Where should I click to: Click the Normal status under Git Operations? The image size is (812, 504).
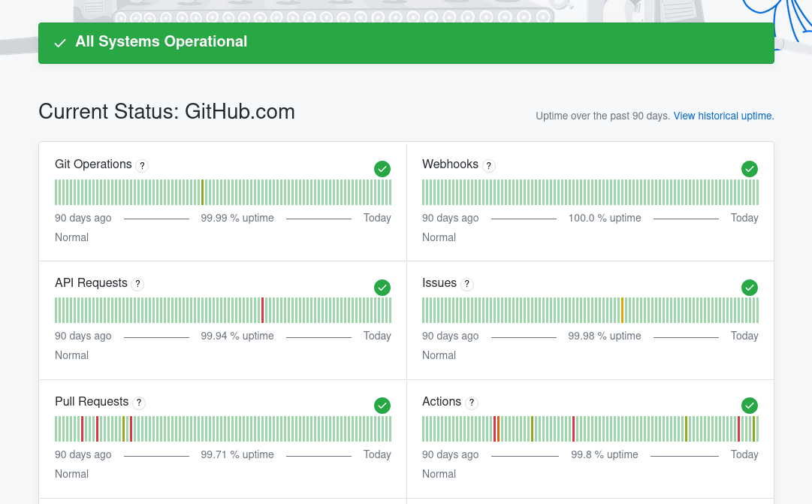pos(71,238)
